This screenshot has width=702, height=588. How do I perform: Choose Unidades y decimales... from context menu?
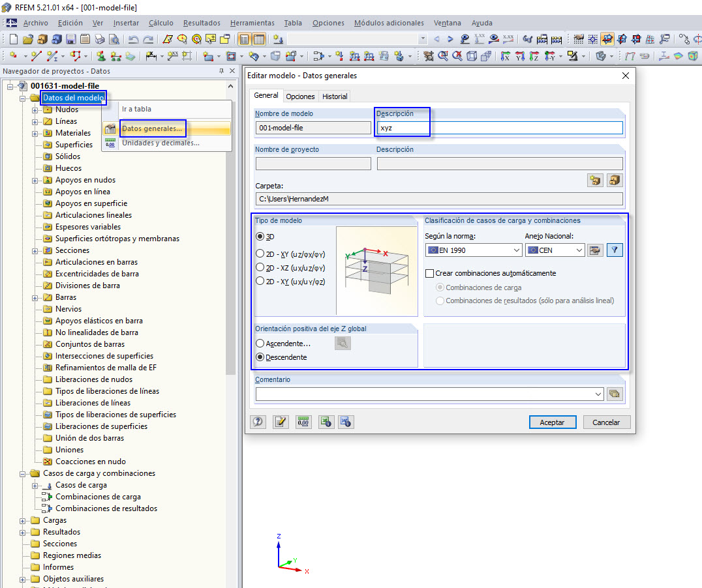tap(160, 143)
